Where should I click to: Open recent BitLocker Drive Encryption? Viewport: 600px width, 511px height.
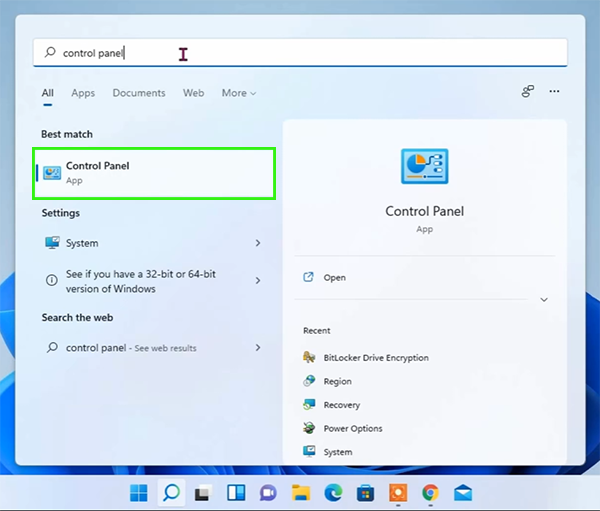coord(376,358)
